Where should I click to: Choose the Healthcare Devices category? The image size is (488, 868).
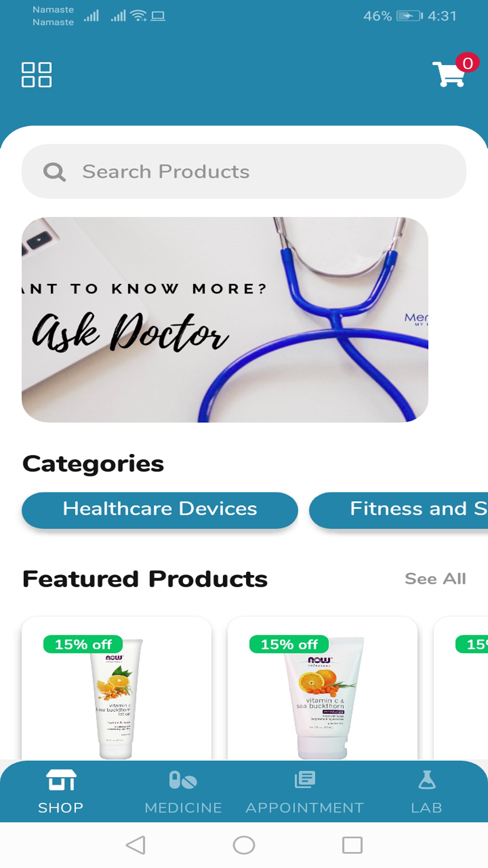point(160,510)
